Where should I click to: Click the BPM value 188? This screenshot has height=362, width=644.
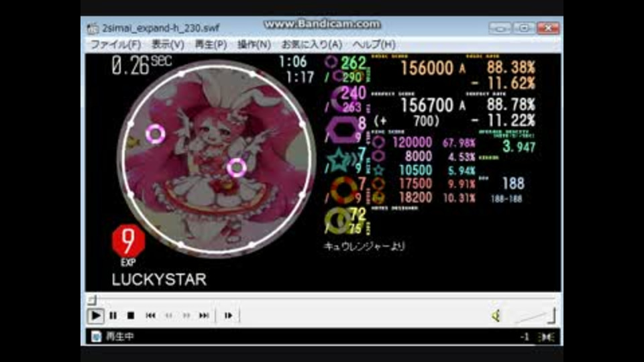point(513,184)
